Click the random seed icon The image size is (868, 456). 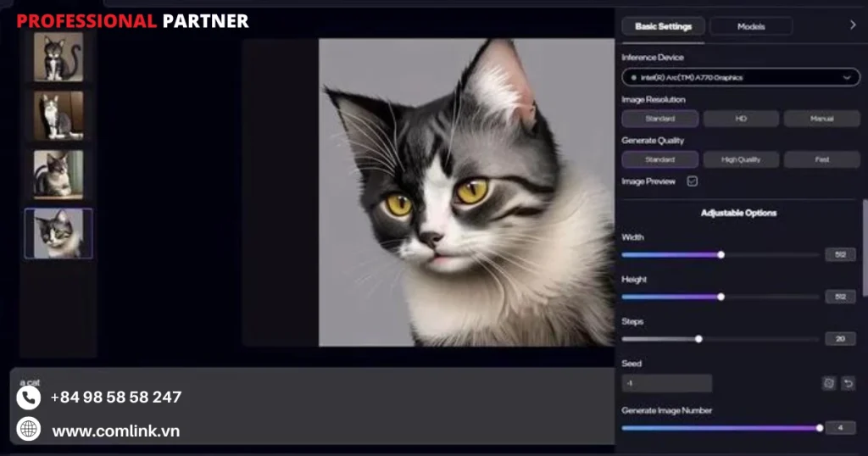click(828, 383)
